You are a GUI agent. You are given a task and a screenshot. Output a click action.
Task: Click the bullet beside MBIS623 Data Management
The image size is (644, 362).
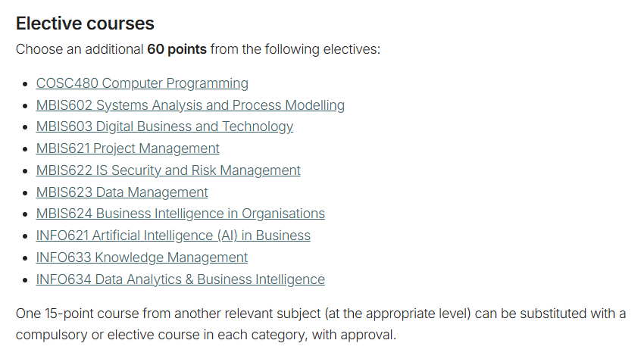tap(27, 193)
